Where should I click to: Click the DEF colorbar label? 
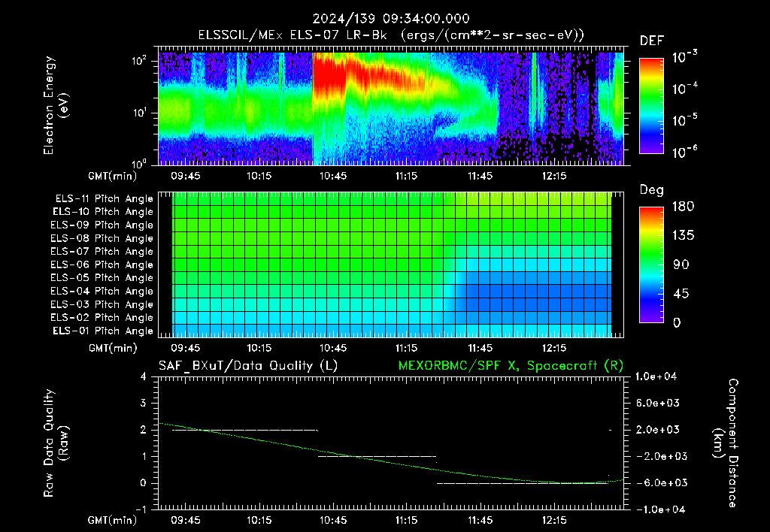(652, 41)
